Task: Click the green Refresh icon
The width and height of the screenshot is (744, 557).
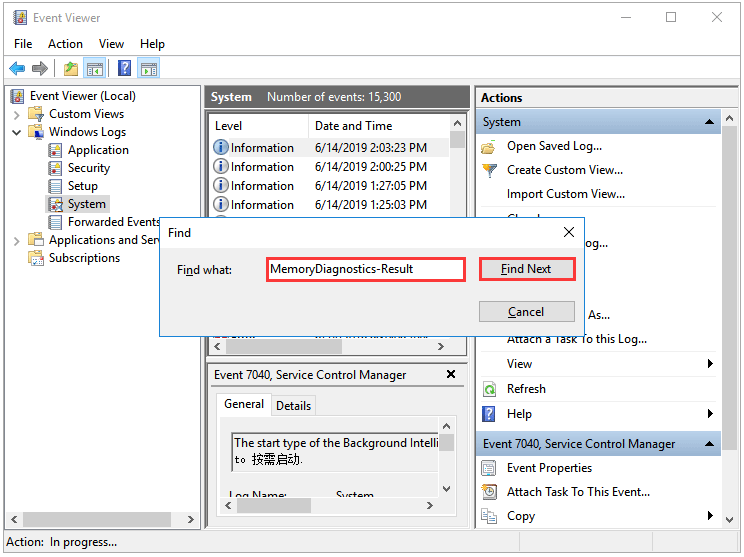Action: point(489,389)
